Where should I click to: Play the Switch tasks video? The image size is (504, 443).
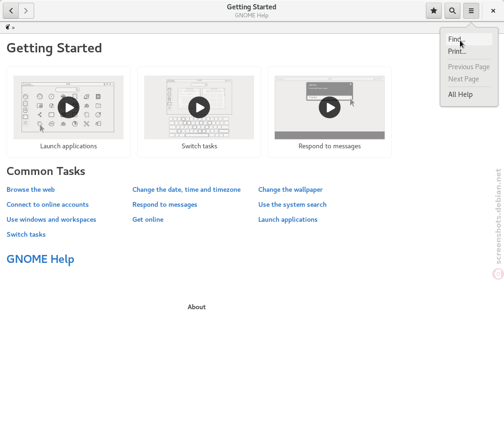[x=199, y=107]
